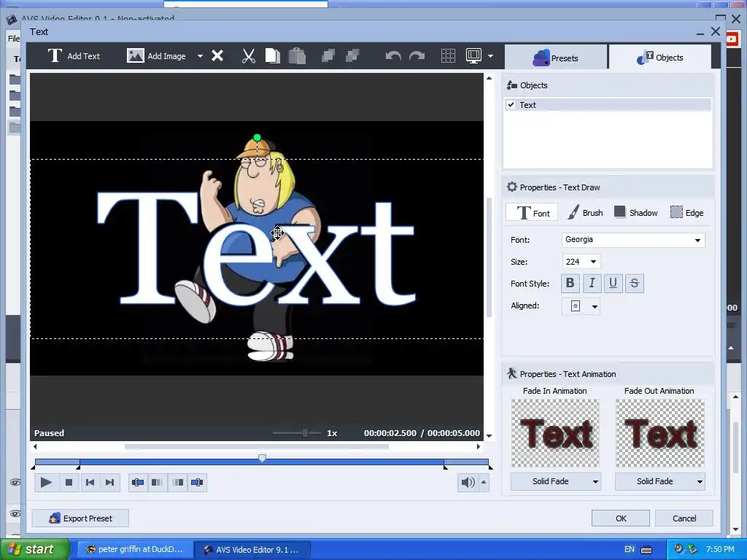Switch to the Objects tab
The image size is (747, 560).
click(x=659, y=58)
